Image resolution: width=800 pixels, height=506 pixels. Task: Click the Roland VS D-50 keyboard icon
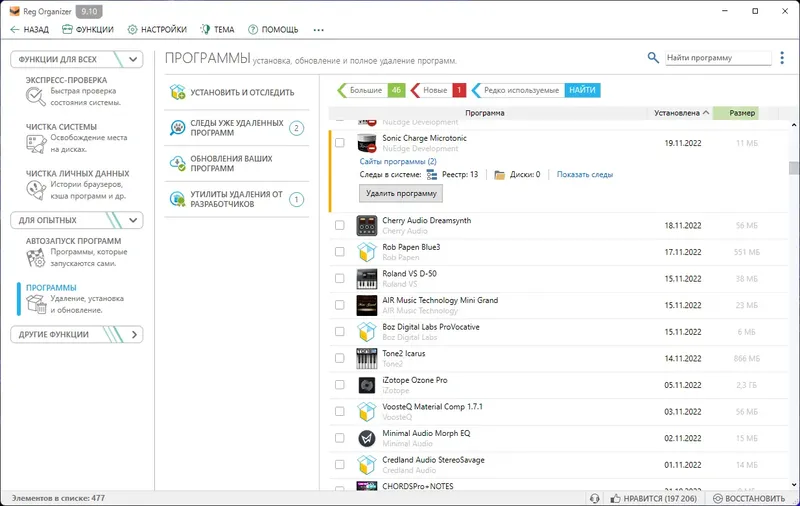[367, 279]
